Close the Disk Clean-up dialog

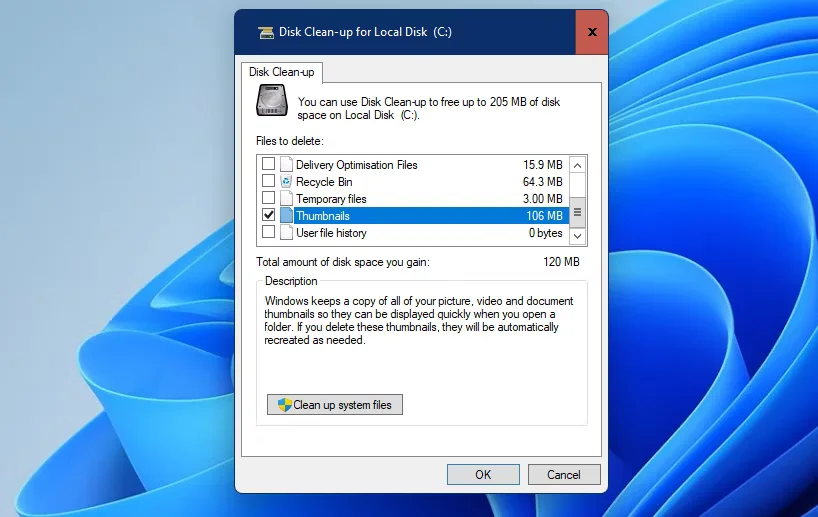point(591,32)
